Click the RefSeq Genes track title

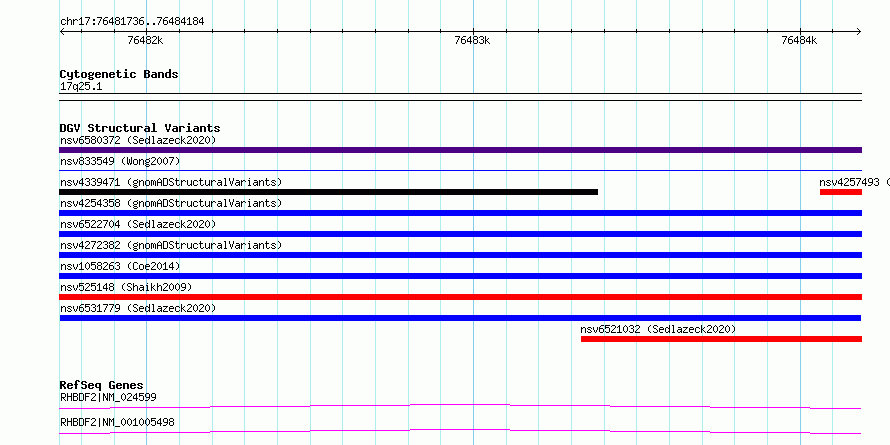(102, 385)
